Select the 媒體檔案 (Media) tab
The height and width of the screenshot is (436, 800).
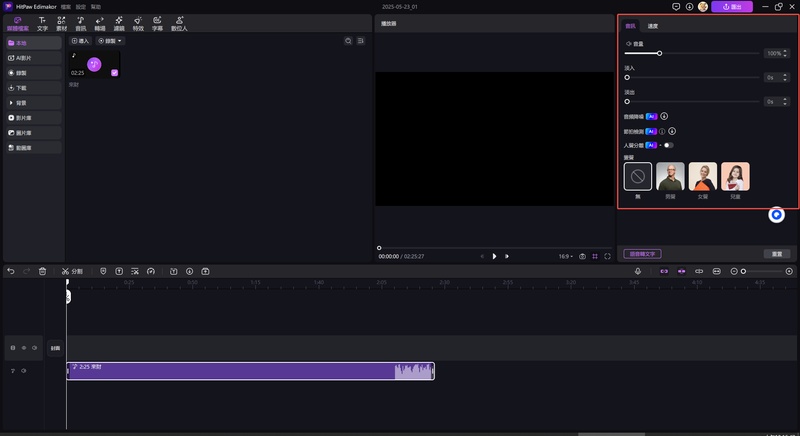(x=18, y=23)
